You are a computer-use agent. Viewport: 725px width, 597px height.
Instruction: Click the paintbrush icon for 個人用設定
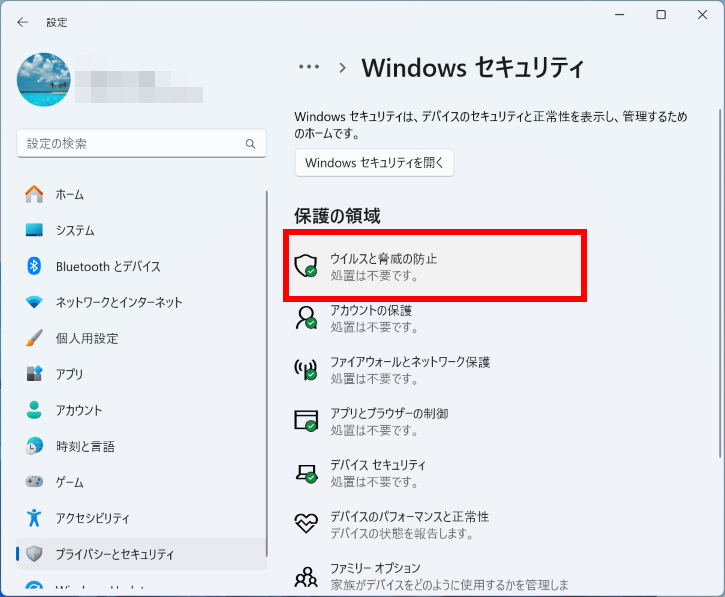34,338
